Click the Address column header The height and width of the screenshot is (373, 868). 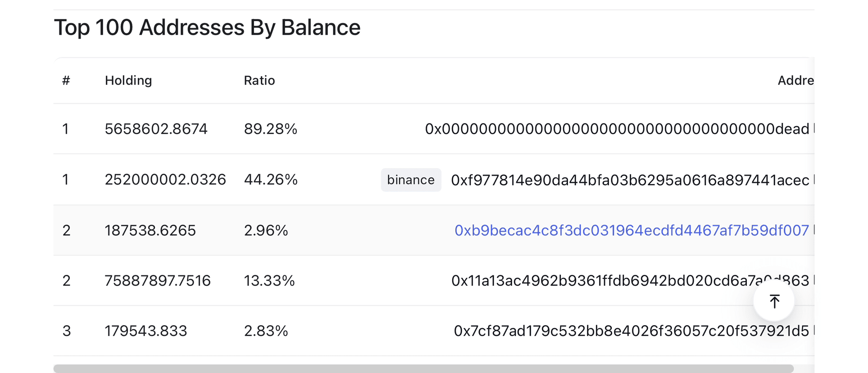(796, 81)
